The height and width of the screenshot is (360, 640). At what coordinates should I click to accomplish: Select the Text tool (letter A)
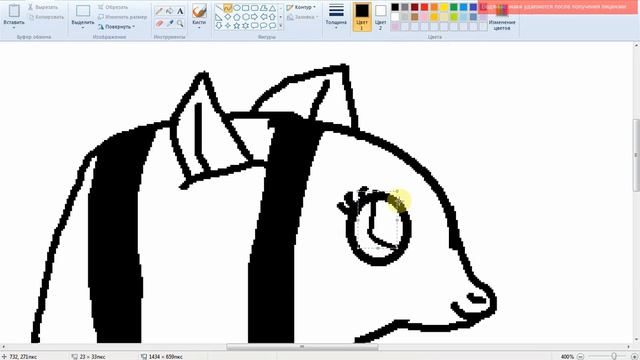pos(180,11)
